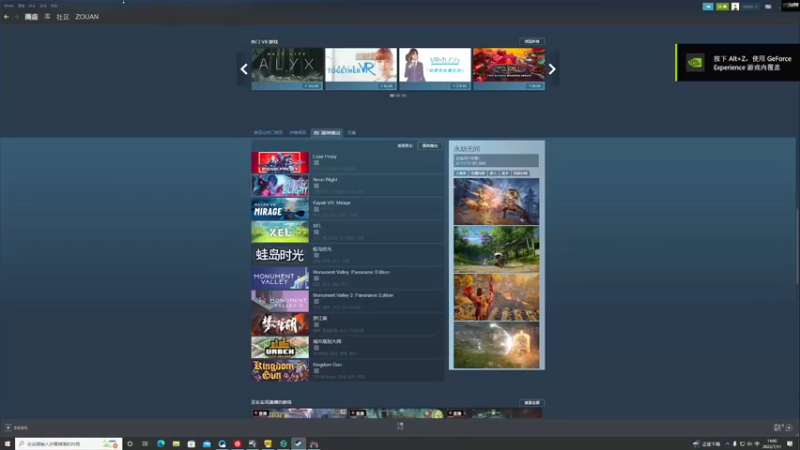This screenshot has height=450, width=800.
Task: Select the first list tab left of highlighted tab
Action: 268,133
